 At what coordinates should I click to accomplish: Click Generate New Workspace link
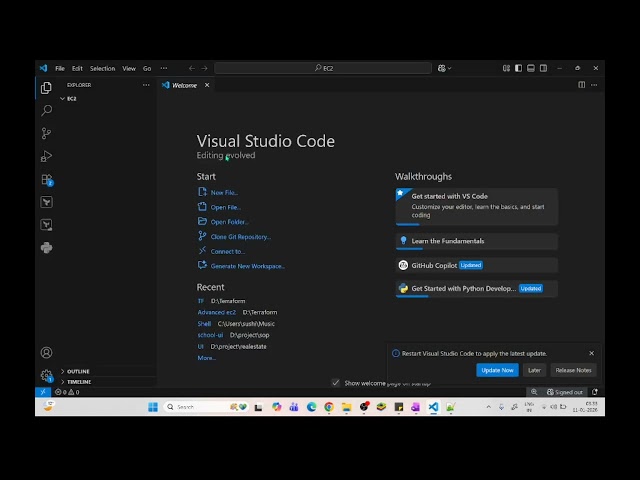coord(248,266)
